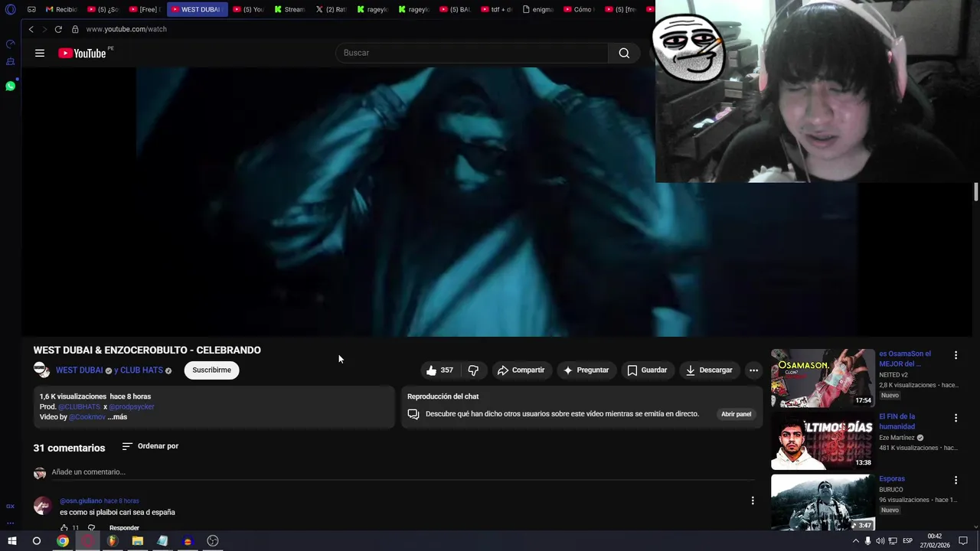Open the Opera taskbar app icon
This screenshot has height=551, width=980.
click(87, 541)
